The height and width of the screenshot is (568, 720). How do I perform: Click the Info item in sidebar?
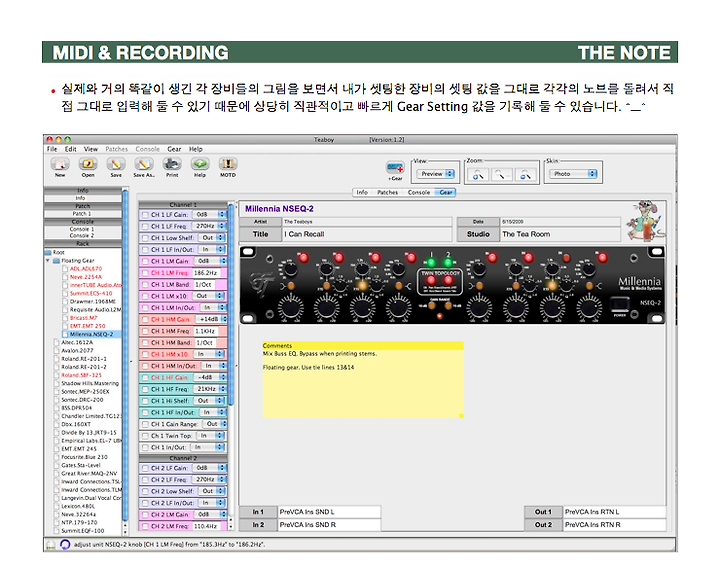click(x=82, y=198)
